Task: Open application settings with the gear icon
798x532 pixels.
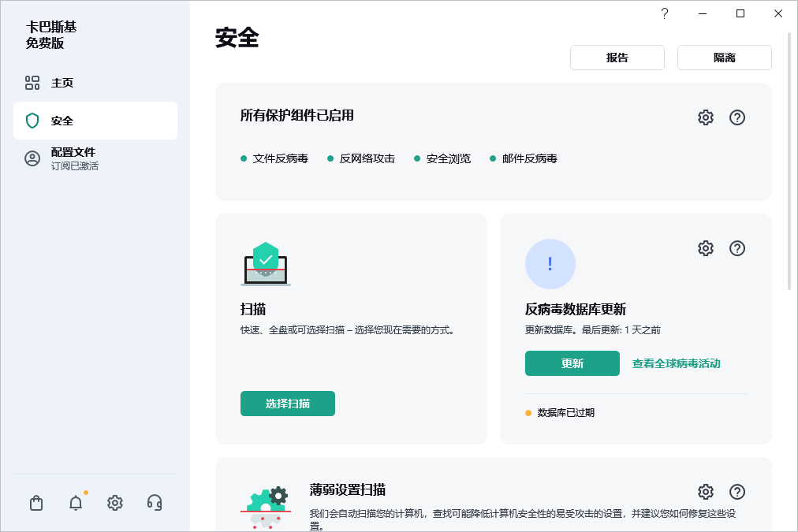Action: click(x=115, y=502)
